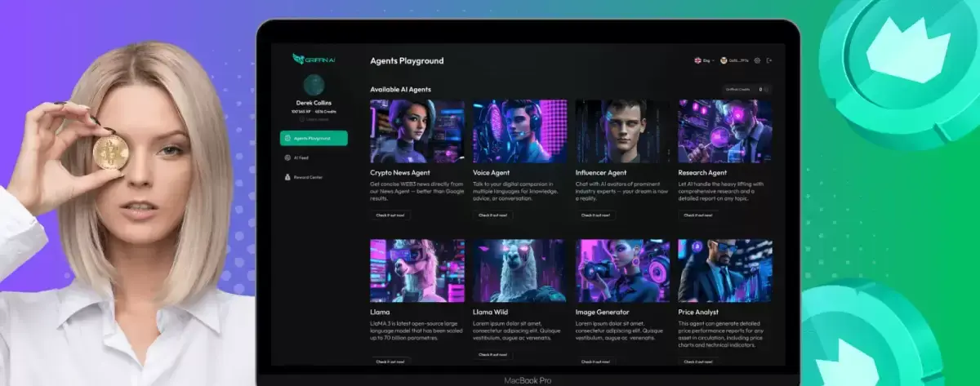Screen dimensions: 980x386
Task: Click the AI Feed globe icon
Action: 287,158
